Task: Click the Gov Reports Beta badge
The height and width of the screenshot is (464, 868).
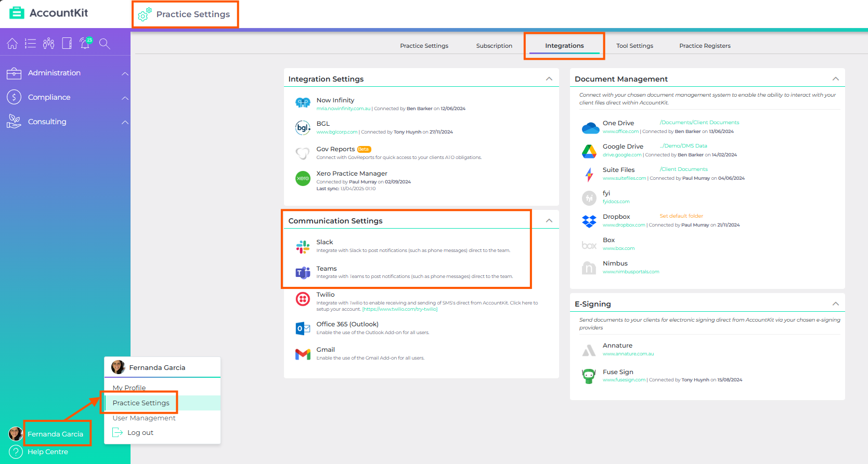Action: 364,149
